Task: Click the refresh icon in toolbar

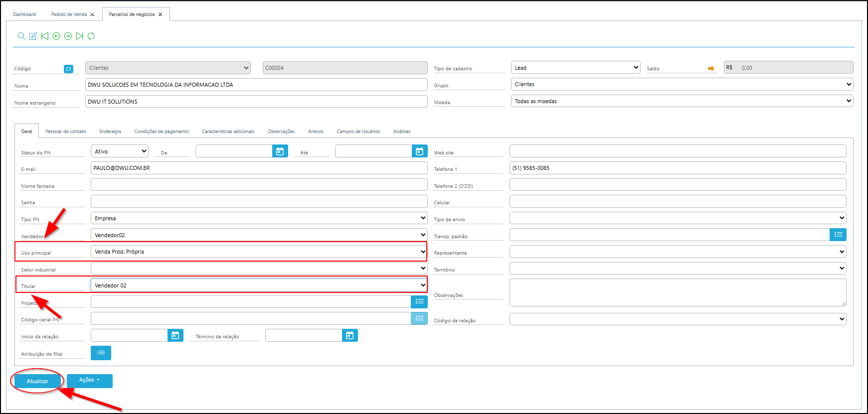Action: coord(91,36)
